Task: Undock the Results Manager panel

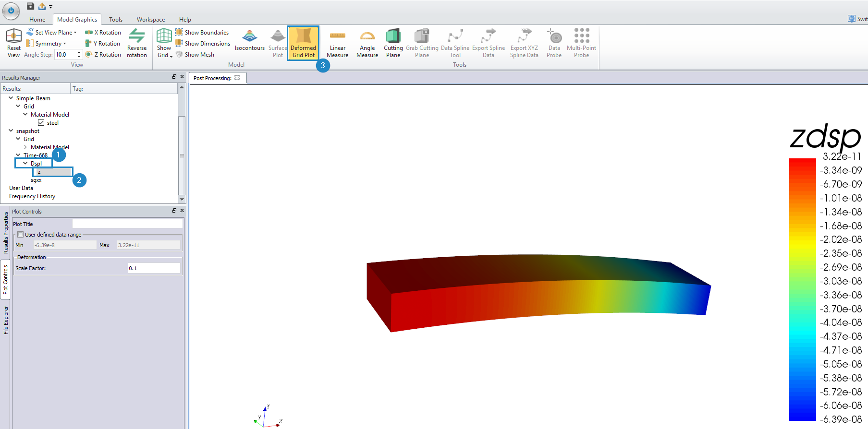Action: (174, 77)
